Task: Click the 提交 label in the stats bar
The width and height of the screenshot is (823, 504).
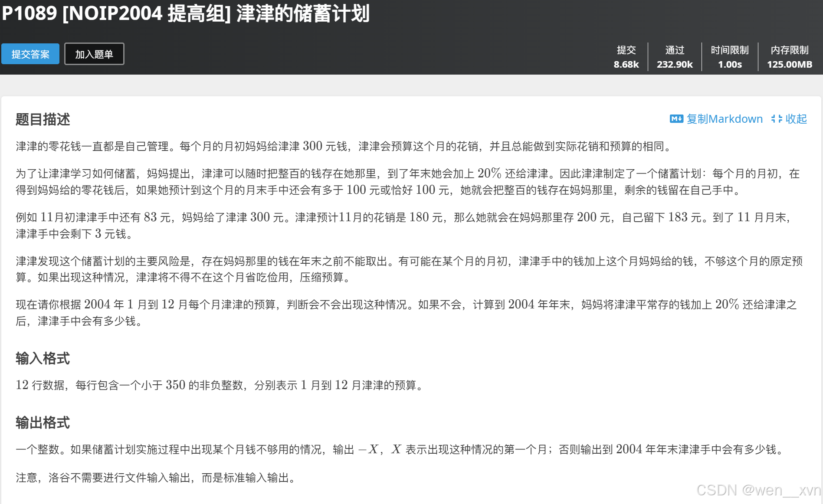Action: (626, 50)
